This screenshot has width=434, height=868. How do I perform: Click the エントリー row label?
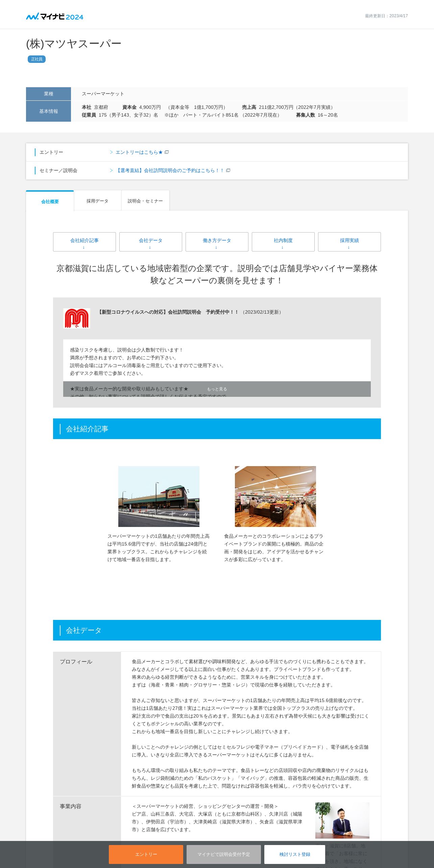pyautogui.click(x=51, y=152)
